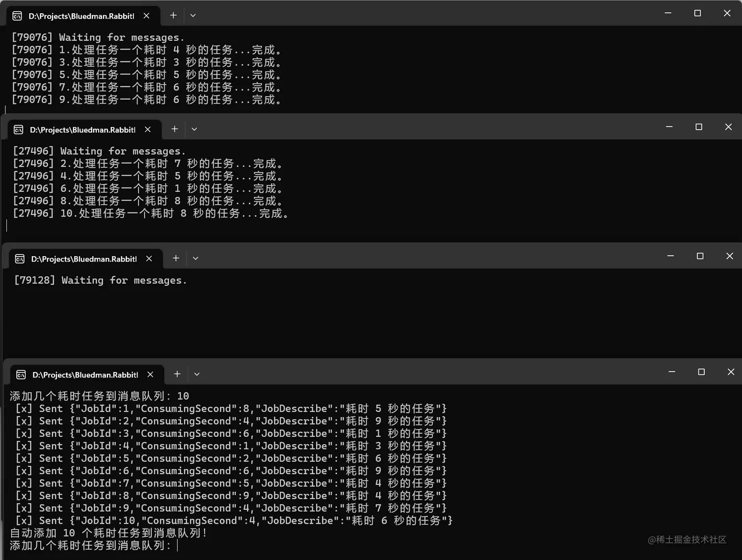Click the line '[79076] Waiting for messages.'

tap(98, 37)
